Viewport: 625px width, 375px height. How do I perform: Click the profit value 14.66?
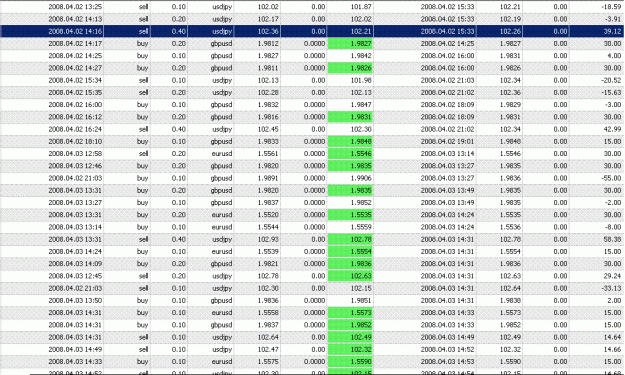click(612, 349)
